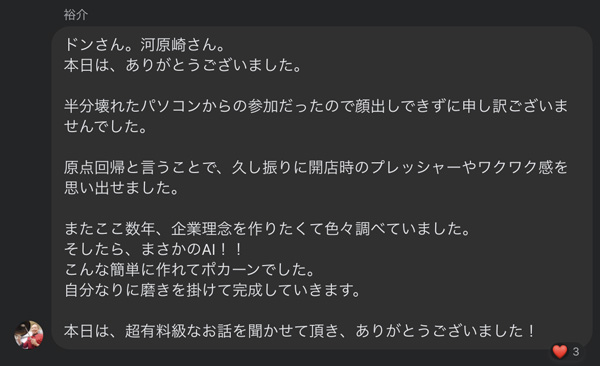
Task: Click the closing line mentioning 超有料級なお話
Action: pyautogui.click(x=300, y=331)
